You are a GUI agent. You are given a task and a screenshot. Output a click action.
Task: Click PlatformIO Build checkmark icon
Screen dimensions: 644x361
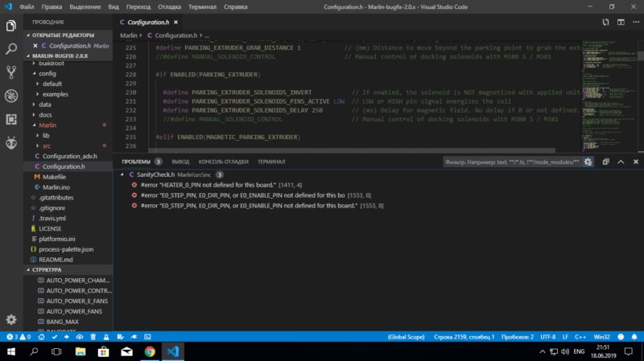(54, 337)
